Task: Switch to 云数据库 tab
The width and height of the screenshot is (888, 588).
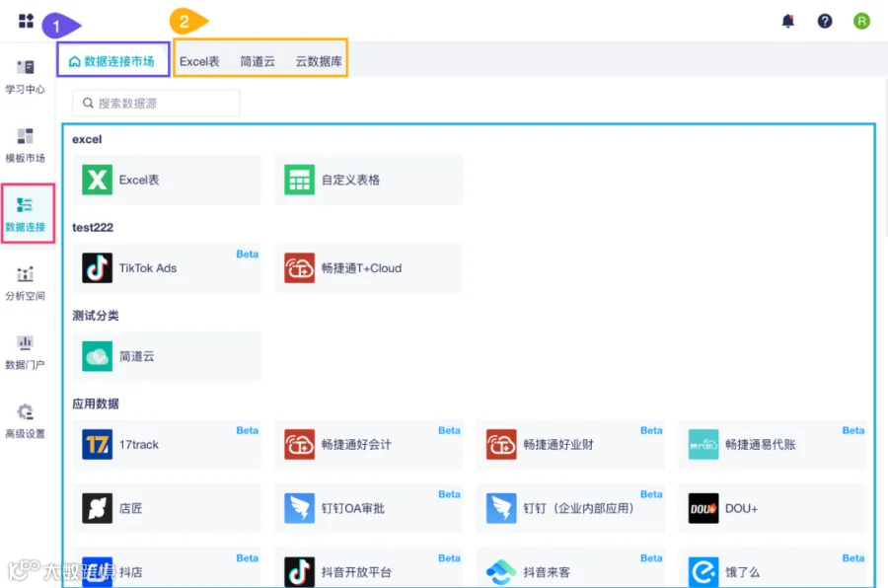Action: click(319, 61)
